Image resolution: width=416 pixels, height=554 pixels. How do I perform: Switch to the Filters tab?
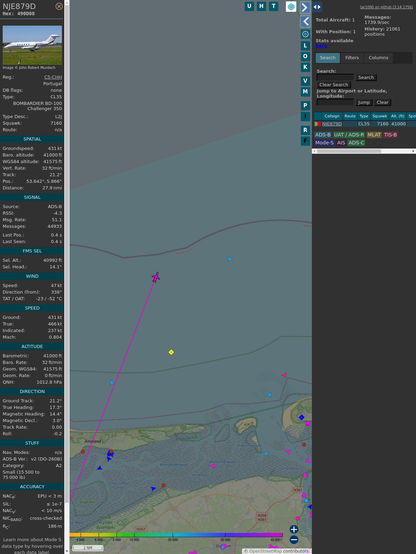pos(352,58)
